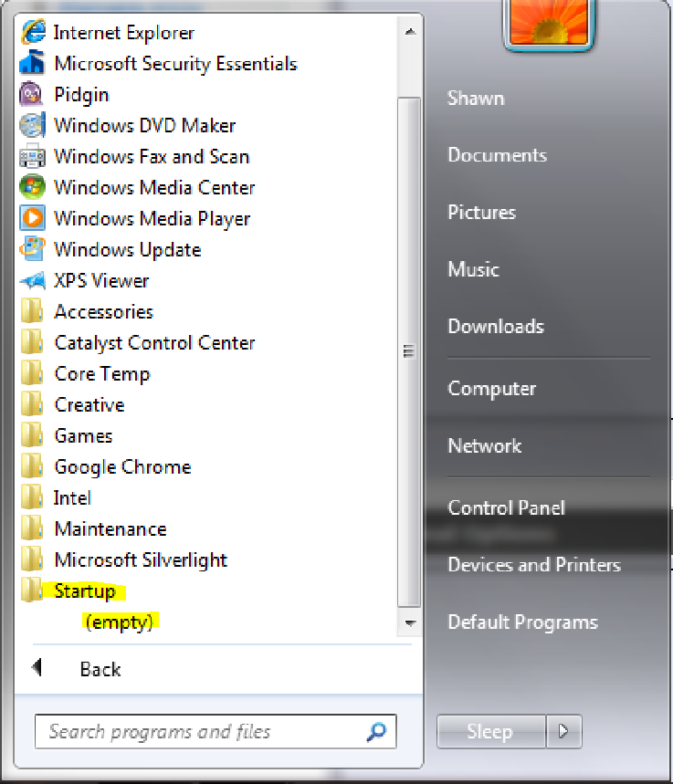
Task: Open Windows Fax and Scan entry
Action: pyautogui.click(x=151, y=156)
